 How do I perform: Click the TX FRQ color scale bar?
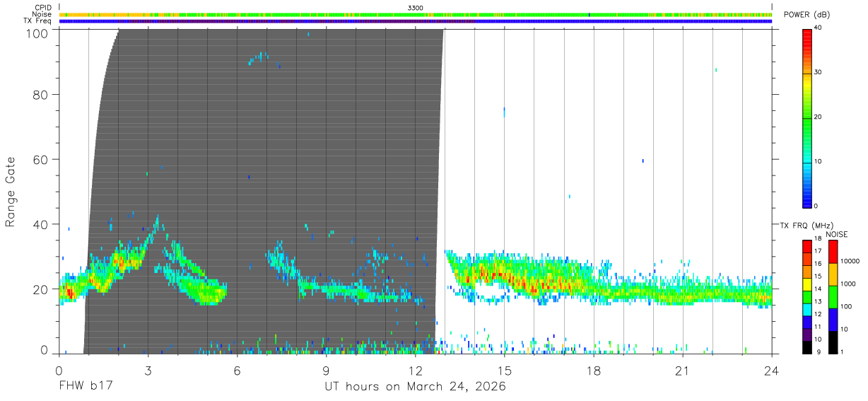coord(808,297)
